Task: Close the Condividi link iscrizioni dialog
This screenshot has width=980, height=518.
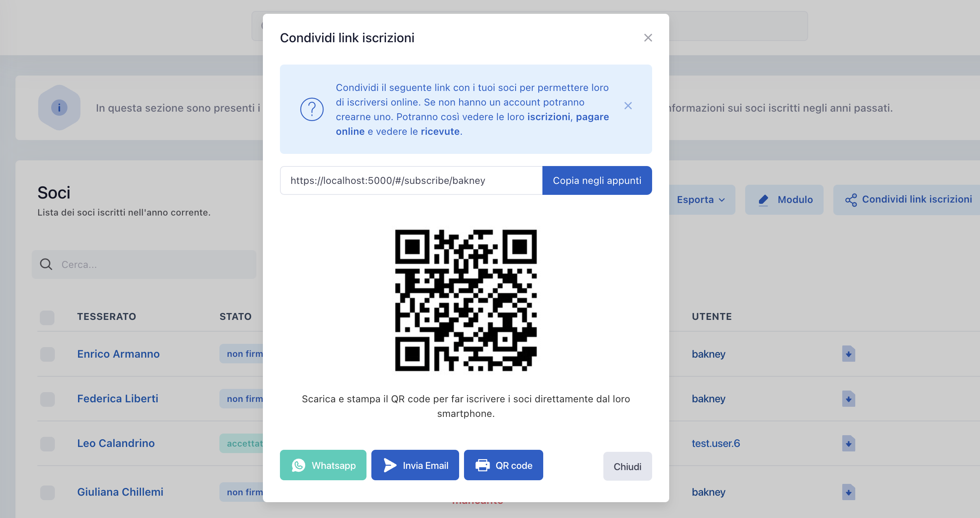Action: tap(648, 38)
